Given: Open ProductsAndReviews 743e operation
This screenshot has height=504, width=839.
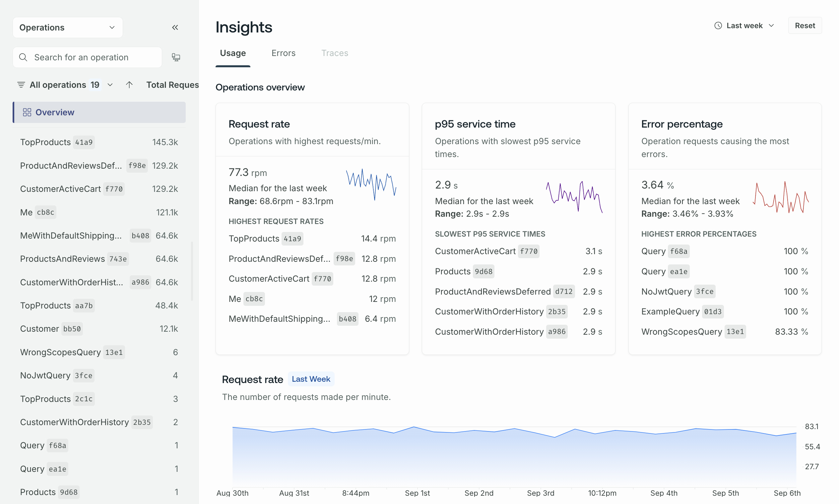Looking at the screenshot, I should coord(99,259).
